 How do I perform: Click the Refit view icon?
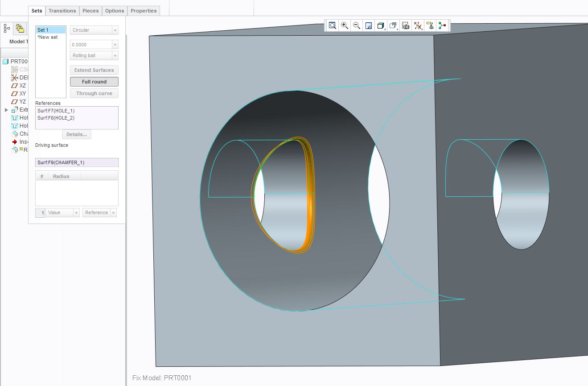coord(333,25)
